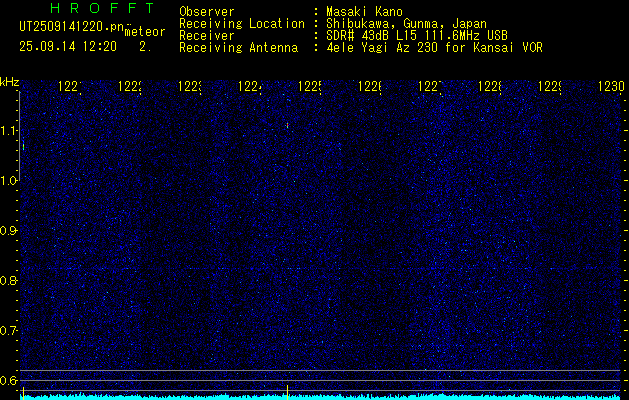The height and width of the screenshot is (400, 629).
Task: Click the 0.9 kHz frequency label
Action: (8, 231)
